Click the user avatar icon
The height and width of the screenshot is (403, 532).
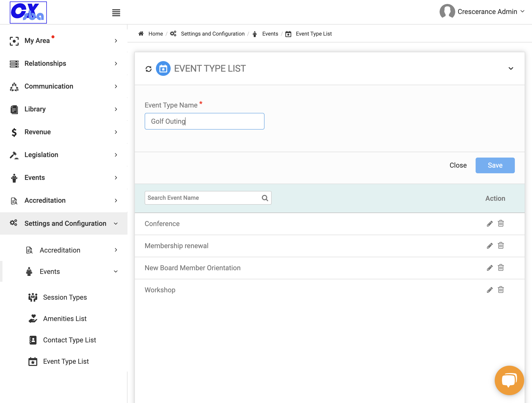coord(447,11)
